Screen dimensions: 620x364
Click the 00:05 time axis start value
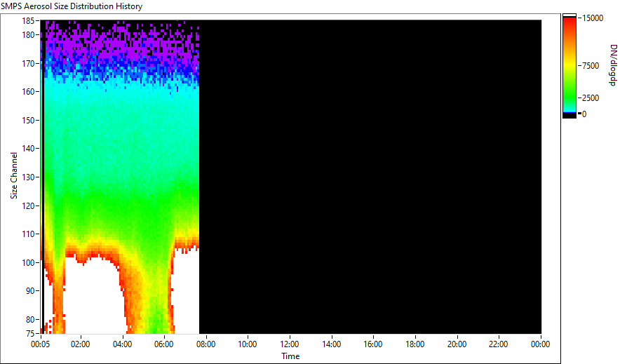[41, 344]
